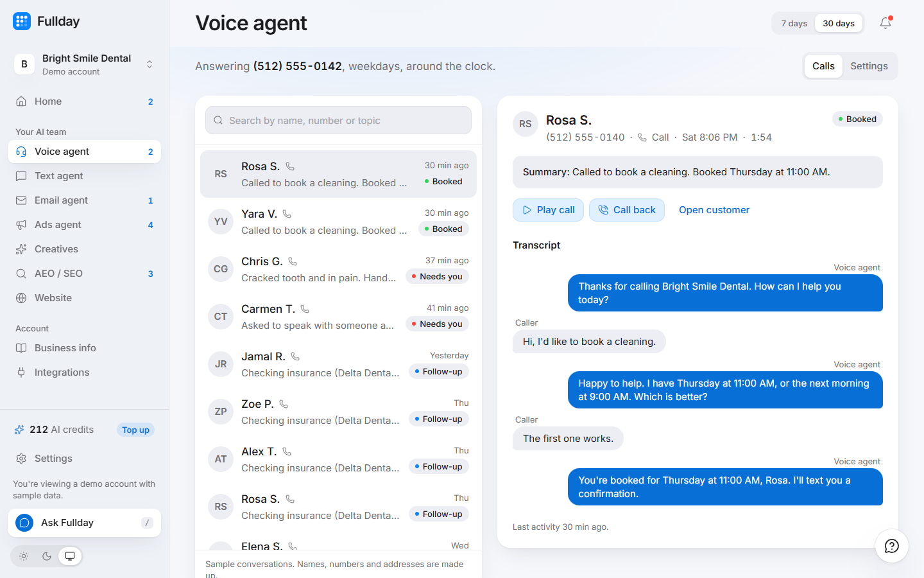Click the AEO / SEO magnifier icon
Screen dimensions: 924x578
point(21,274)
